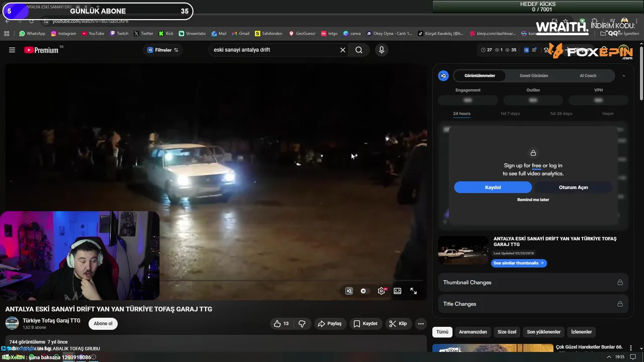Open more actions three-dot menu
Screen dimensions: 644x362
click(421, 324)
